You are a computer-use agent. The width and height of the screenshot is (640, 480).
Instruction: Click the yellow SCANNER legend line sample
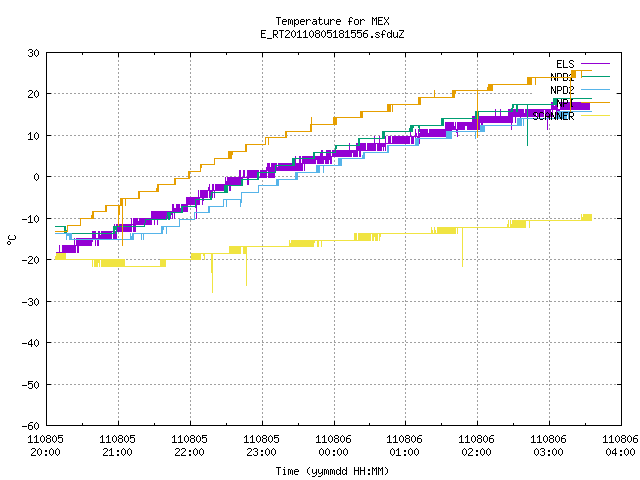(596, 116)
